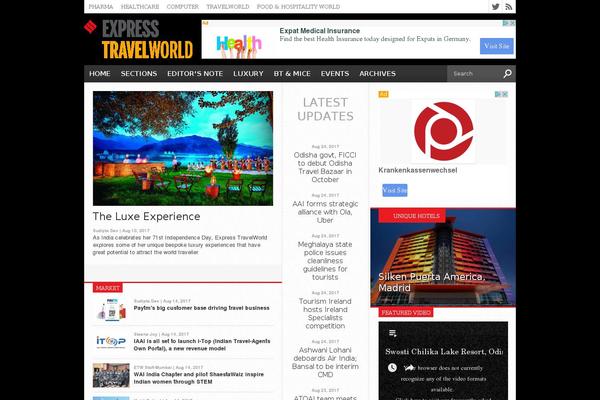
Task: Click HEALTHCARE in the top bar
Action: tap(140, 7)
